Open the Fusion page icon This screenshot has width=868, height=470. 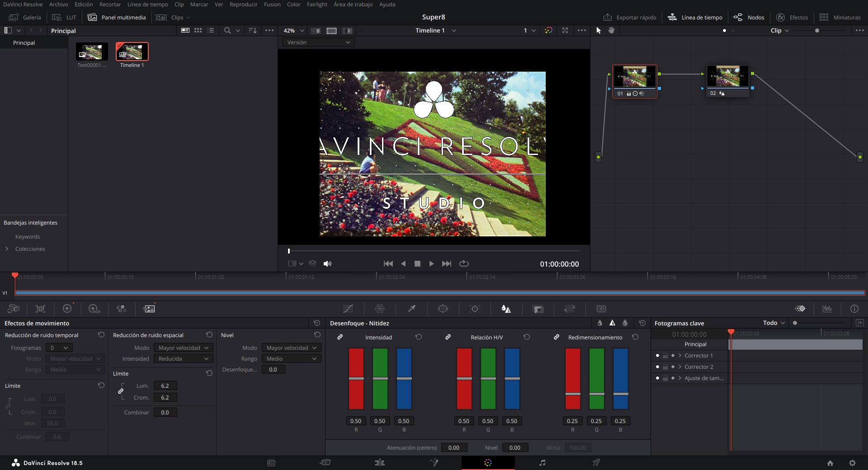pos(434,462)
